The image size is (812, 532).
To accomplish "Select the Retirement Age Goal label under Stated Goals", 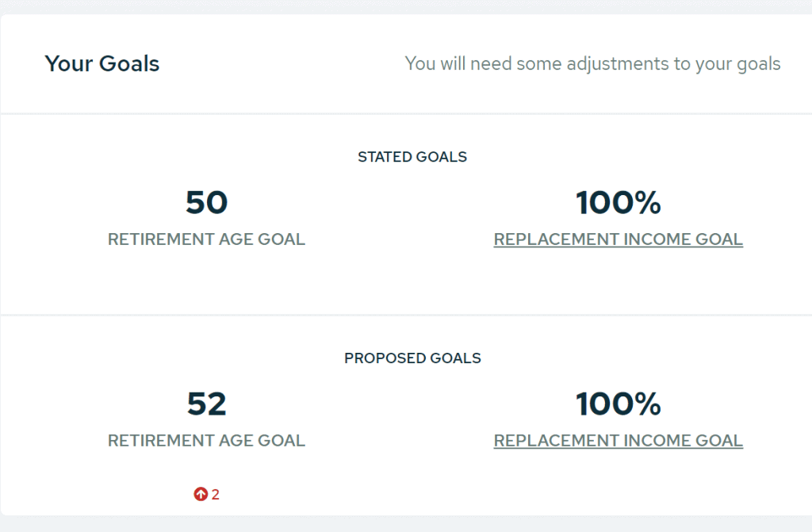I will tap(207, 239).
